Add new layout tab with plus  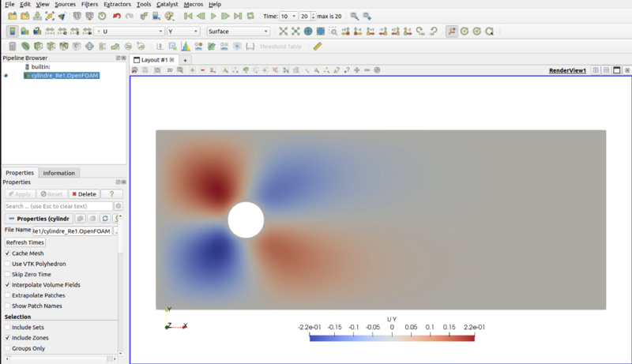[x=186, y=60]
